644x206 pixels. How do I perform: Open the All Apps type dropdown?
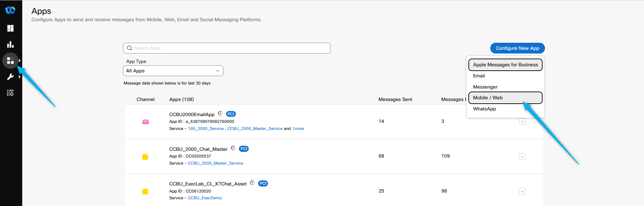click(x=173, y=71)
